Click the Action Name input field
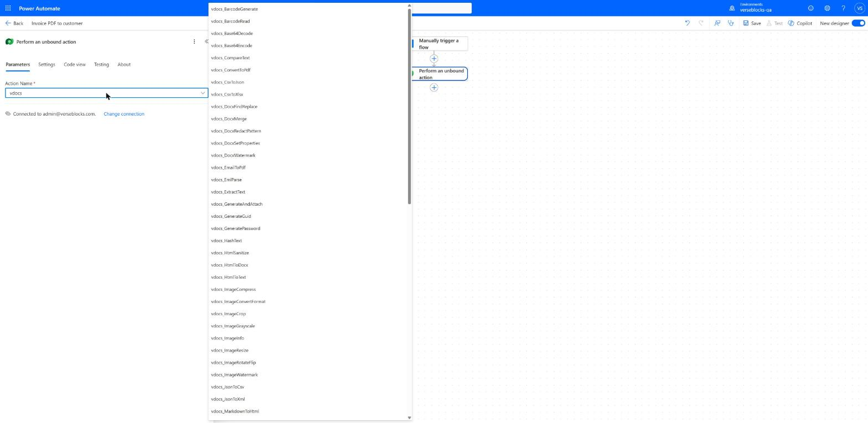Image resolution: width=868 pixels, height=423 pixels. click(x=106, y=93)
